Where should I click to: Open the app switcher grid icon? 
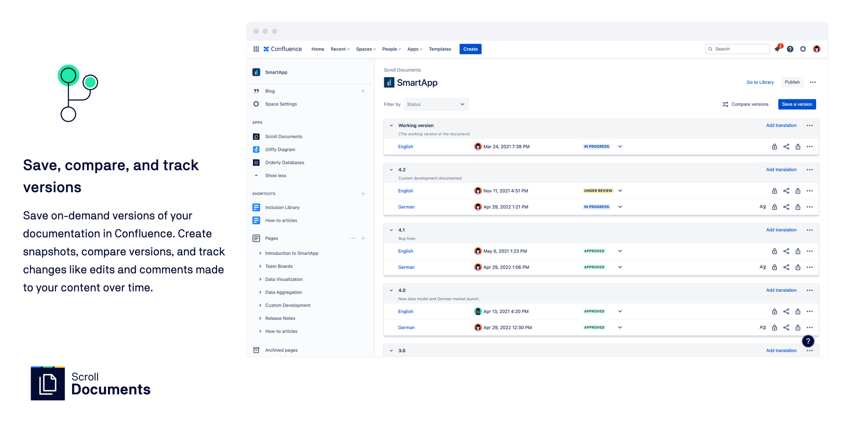(x=256, y=49)
